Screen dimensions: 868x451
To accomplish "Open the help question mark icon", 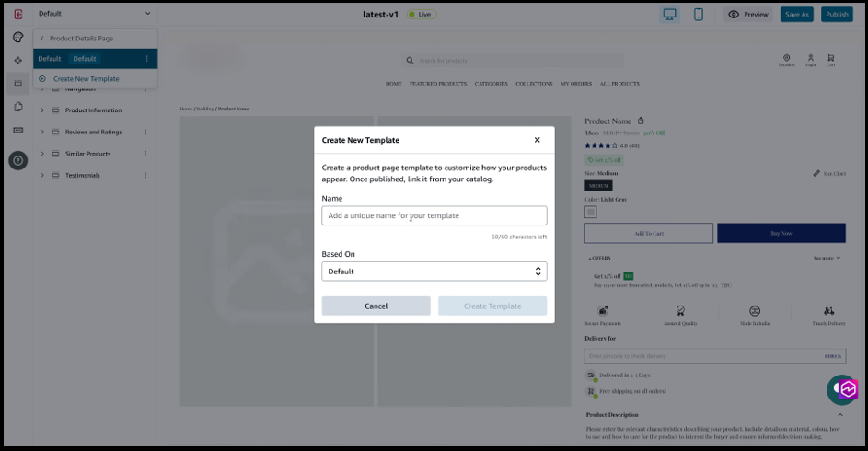I will coord(17,160).
